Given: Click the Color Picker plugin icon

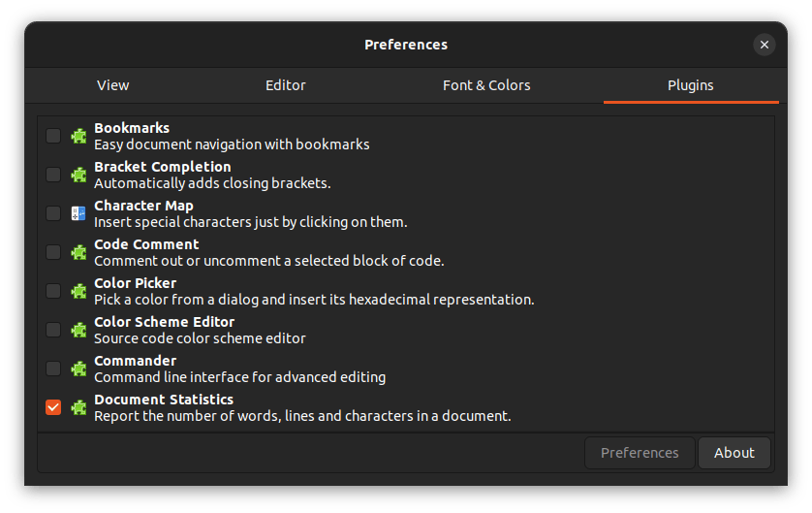Looking at the screenshot, I should click(78, 291).
